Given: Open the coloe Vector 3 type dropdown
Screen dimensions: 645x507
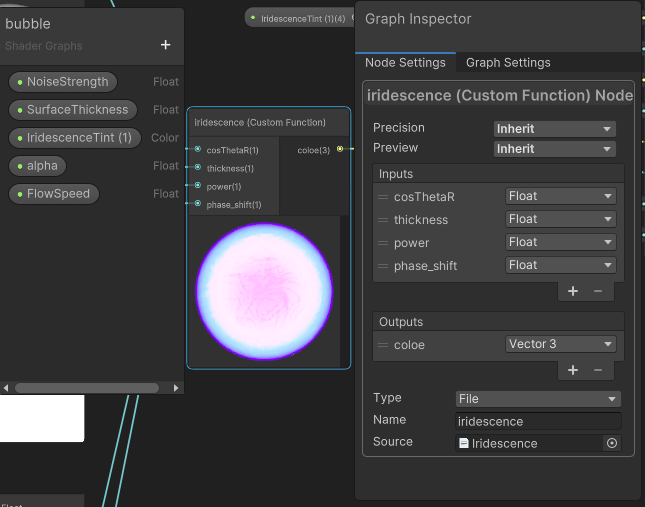Looking at the screenshot, I should coord(560,344).
